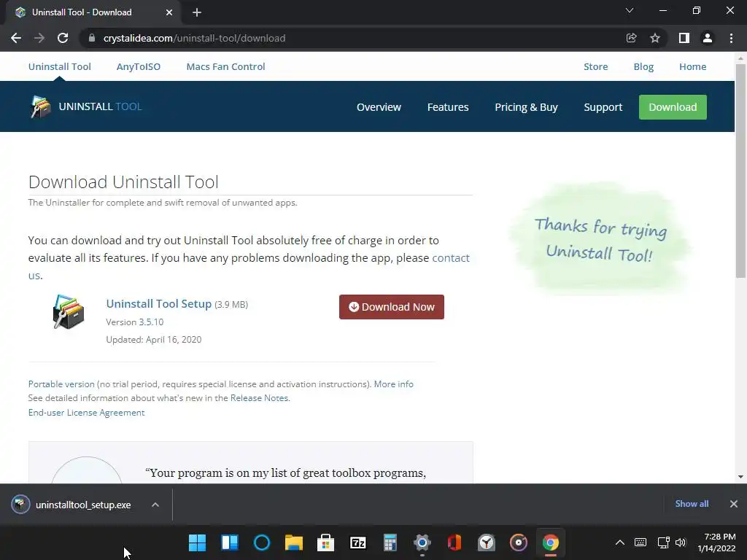
Task: Open the clock app on taskbar
Action: coord(487,542)
